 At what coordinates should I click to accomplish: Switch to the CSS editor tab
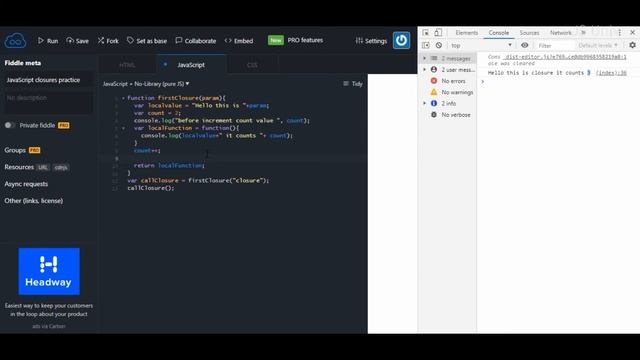252,65
